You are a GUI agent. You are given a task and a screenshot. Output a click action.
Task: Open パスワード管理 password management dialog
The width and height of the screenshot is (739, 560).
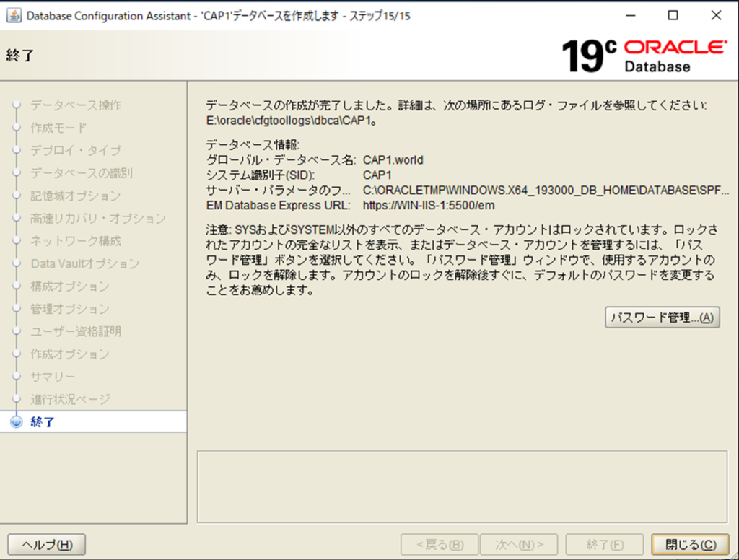[x=662, y=318]
